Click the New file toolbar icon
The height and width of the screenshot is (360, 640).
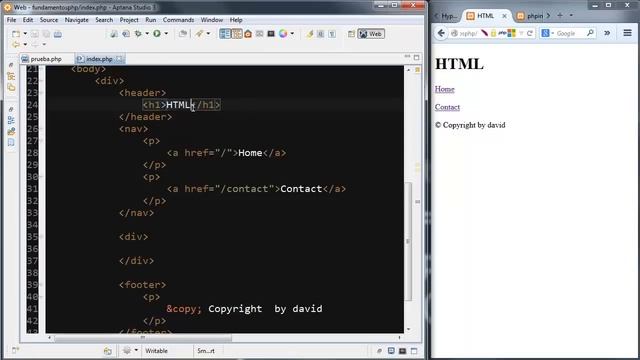click(16, 34)
